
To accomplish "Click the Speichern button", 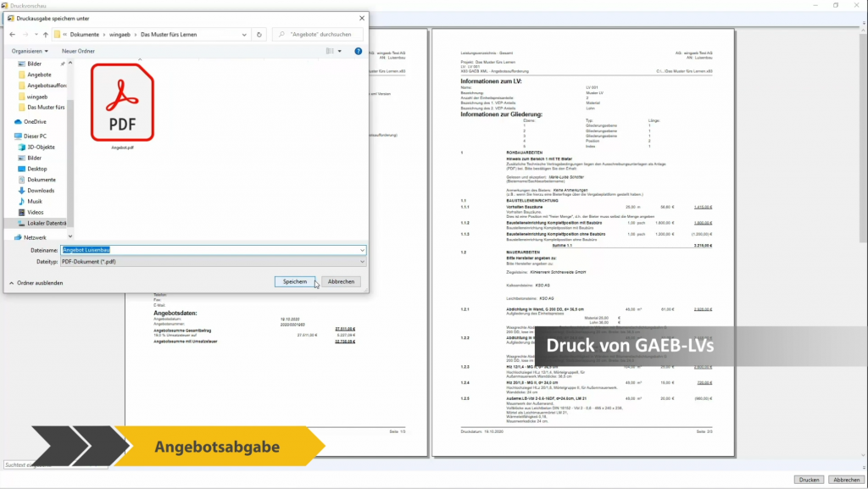I will tap(295, 281).
